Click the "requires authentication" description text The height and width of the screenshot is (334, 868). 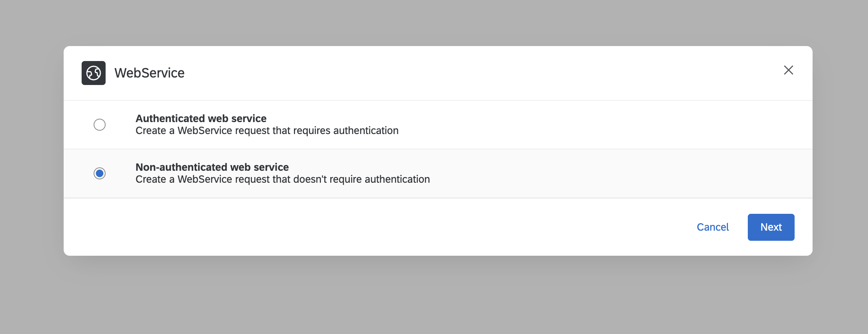click(x=267, y=131)
